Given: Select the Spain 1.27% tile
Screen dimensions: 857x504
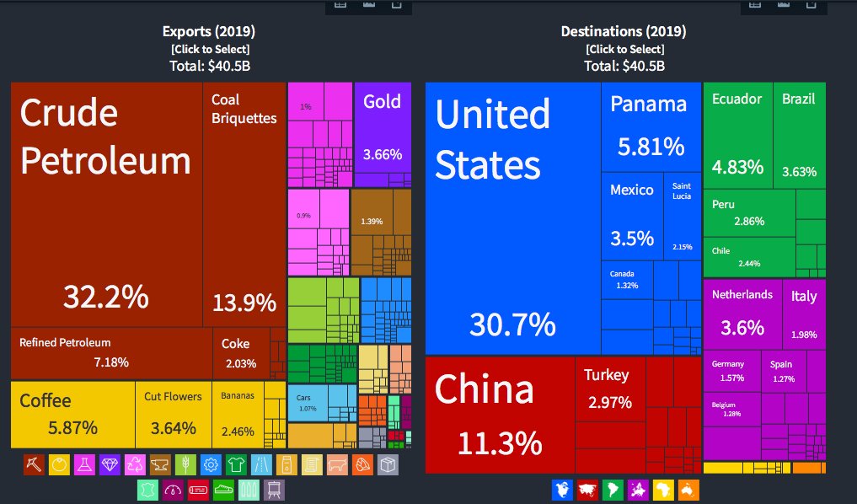Looking at the screenshot, I should pos(784,371).
